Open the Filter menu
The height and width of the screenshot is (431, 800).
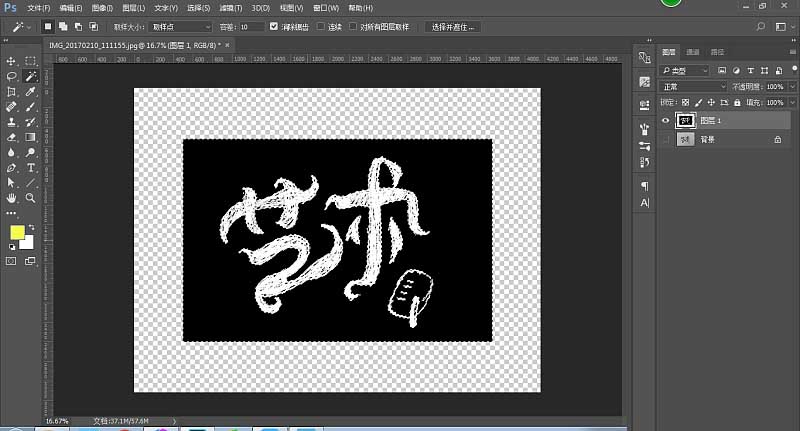(x=231, y=8)
